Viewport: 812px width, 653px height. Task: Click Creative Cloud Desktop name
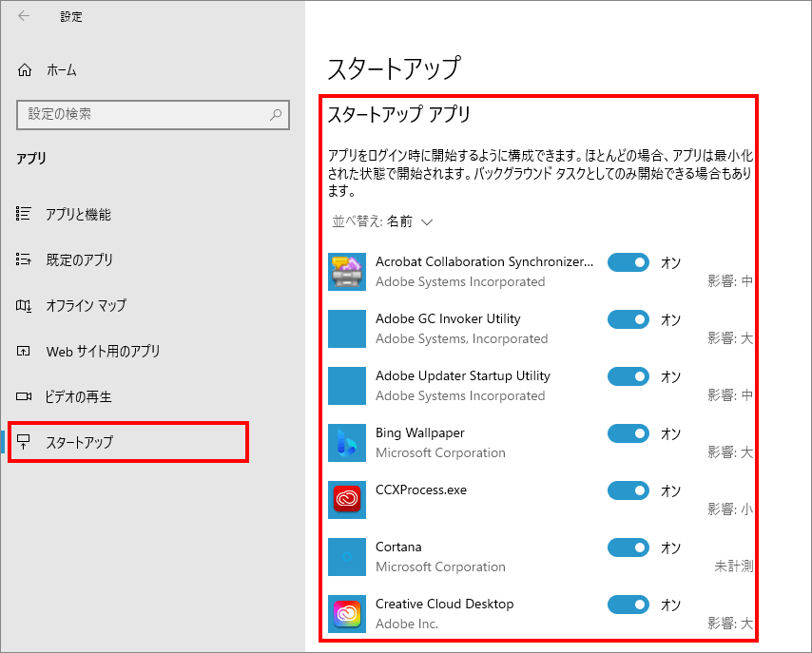coord(444,604)
